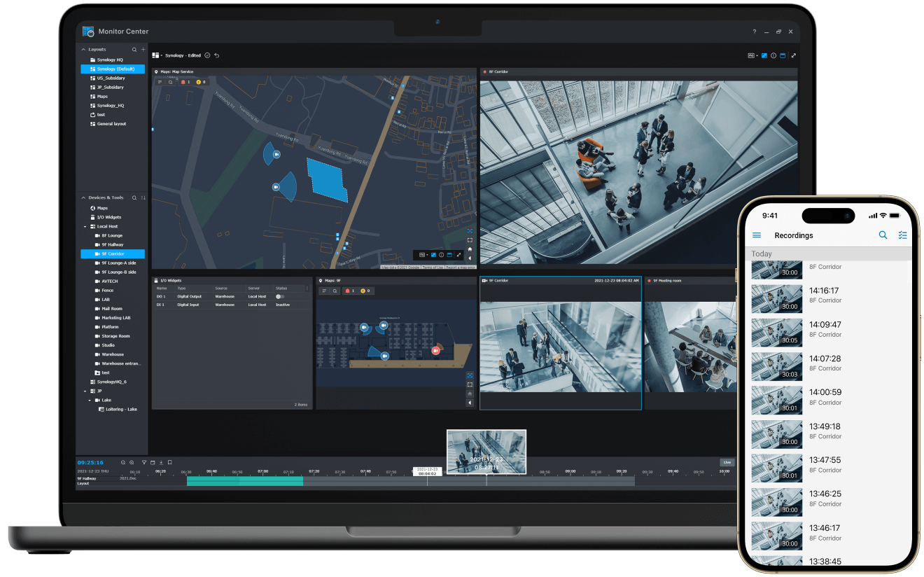Tap the search icon in the Recordings header
The image size is (924, 577).
click(883, 235)
